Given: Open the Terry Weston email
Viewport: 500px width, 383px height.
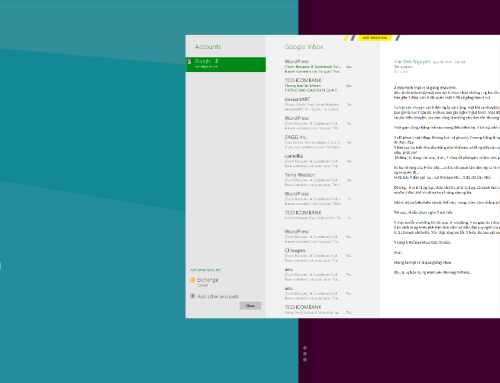Looking at the screenshot, I should click(318, 180).
